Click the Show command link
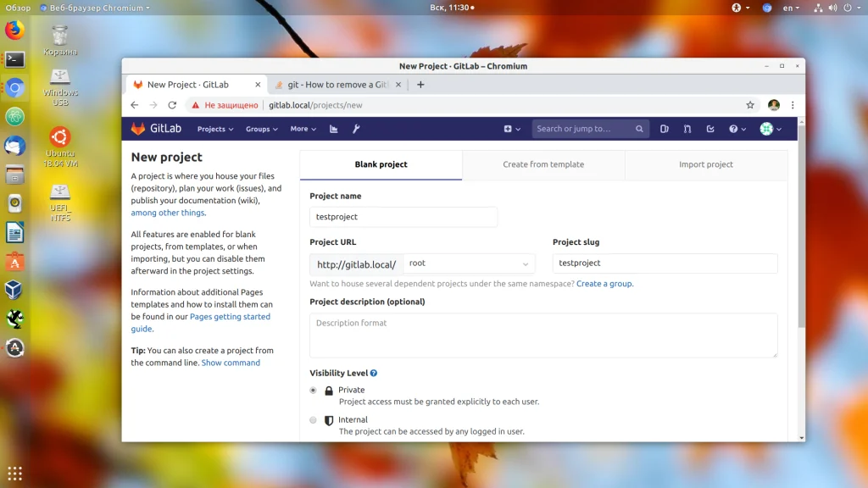 (x=231, y=363)
